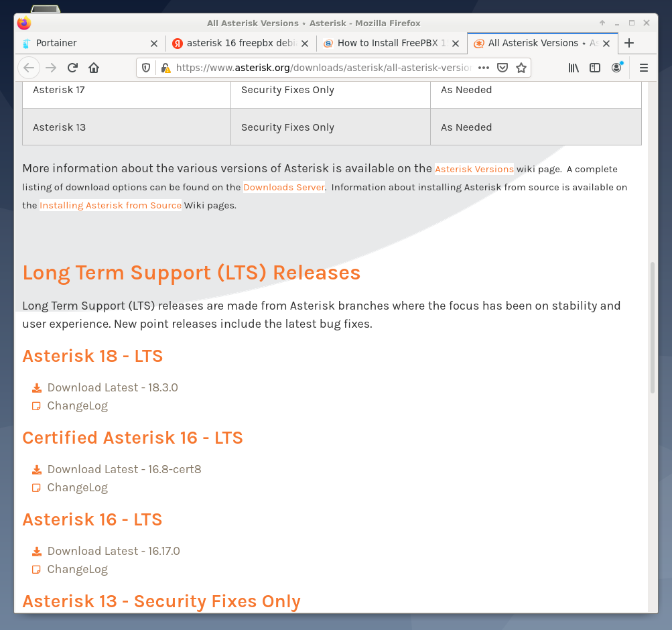Open the Asterisk Versions wiki link
672x630 pixels.
[474, 169]
